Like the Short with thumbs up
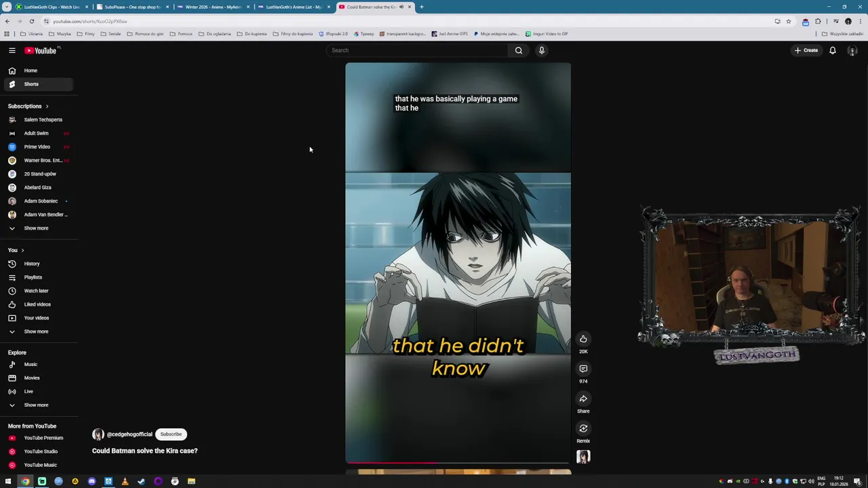This screenshot has width=868, height=488. tap(583, 339)
